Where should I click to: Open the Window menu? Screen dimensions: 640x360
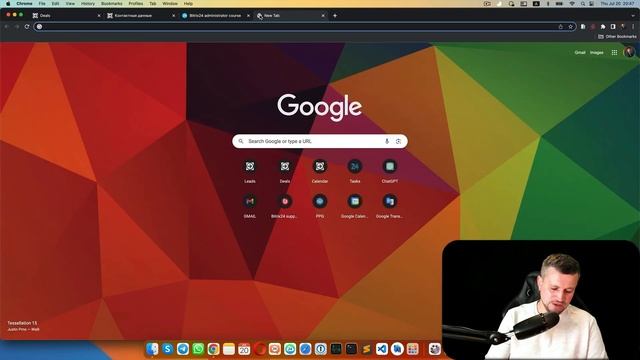[170, 3]
